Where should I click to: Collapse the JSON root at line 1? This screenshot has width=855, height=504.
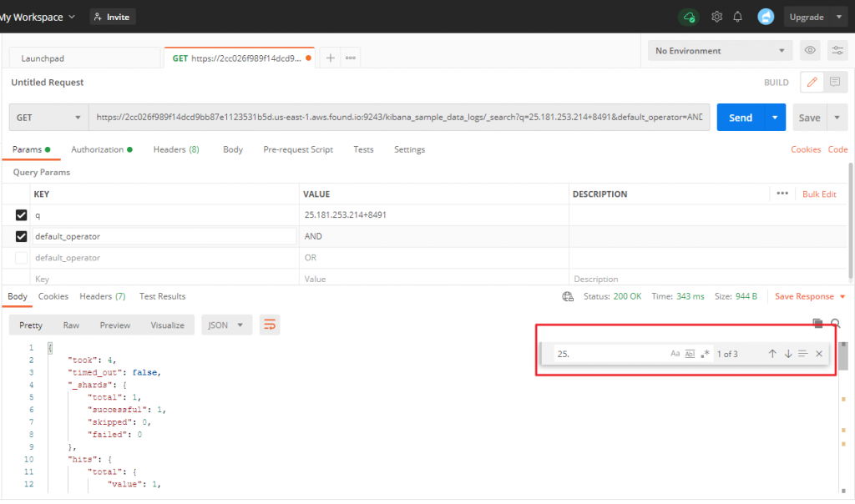[x=49, y=348]
